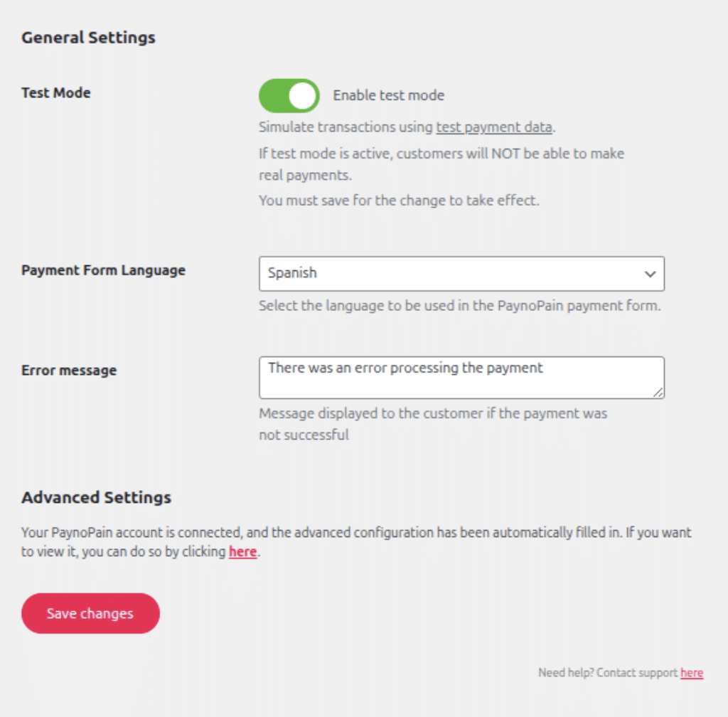Click "You must save for the change" notice
This screenshot has width=728, height=717.
tap(399, 200)
